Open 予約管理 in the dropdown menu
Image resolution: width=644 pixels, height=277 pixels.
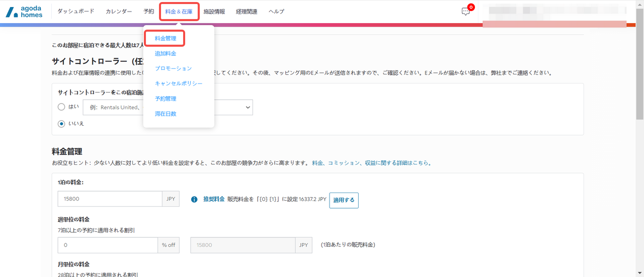(166, 99)
